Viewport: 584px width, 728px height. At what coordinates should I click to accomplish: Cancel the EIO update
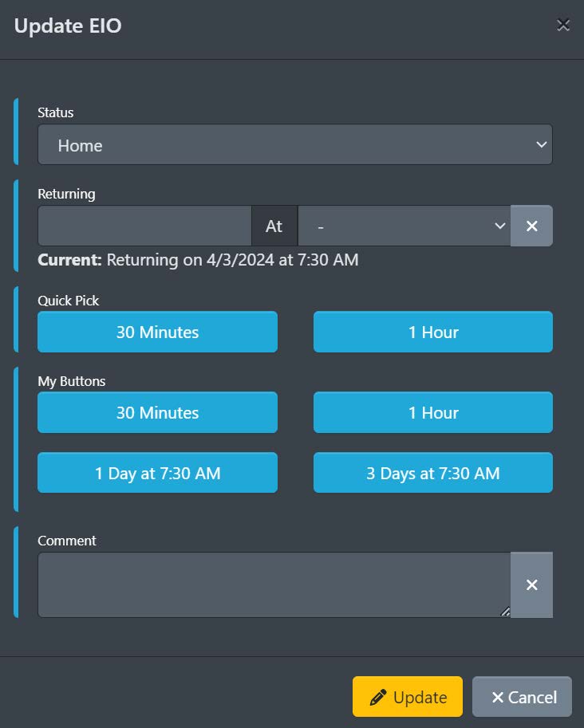tap(522, 697)
